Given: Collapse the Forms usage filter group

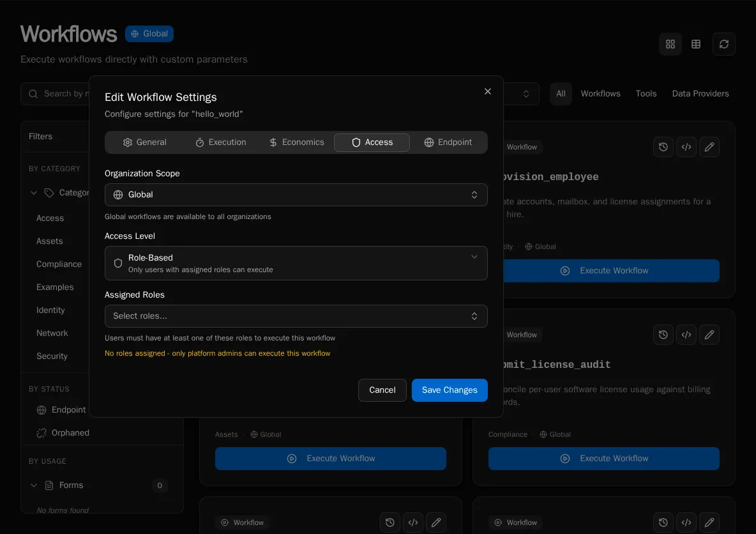Looking at the screenshot, I should tap(34, 485).
